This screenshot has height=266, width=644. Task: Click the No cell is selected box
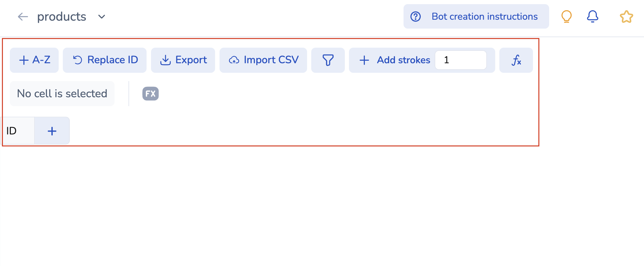point(62,94)
